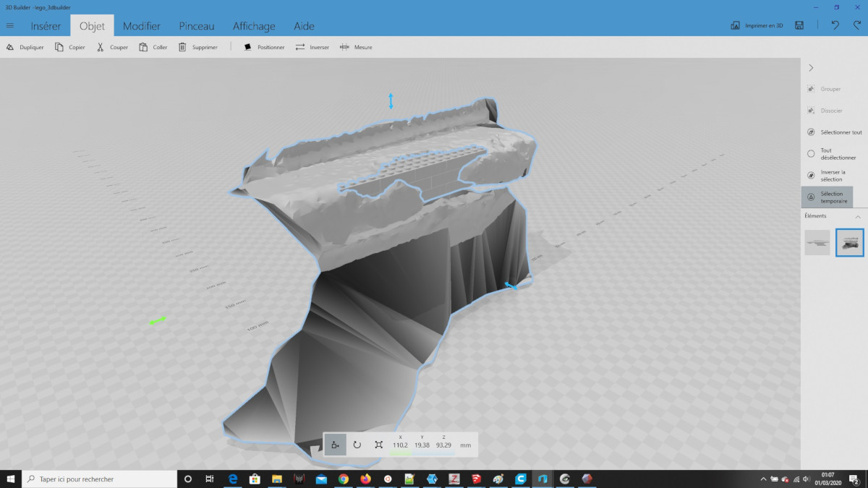Launch Microsoft Edge from taskbar
Image resolution: width=868 pixels, height=488 pixels.
point(233,479)
